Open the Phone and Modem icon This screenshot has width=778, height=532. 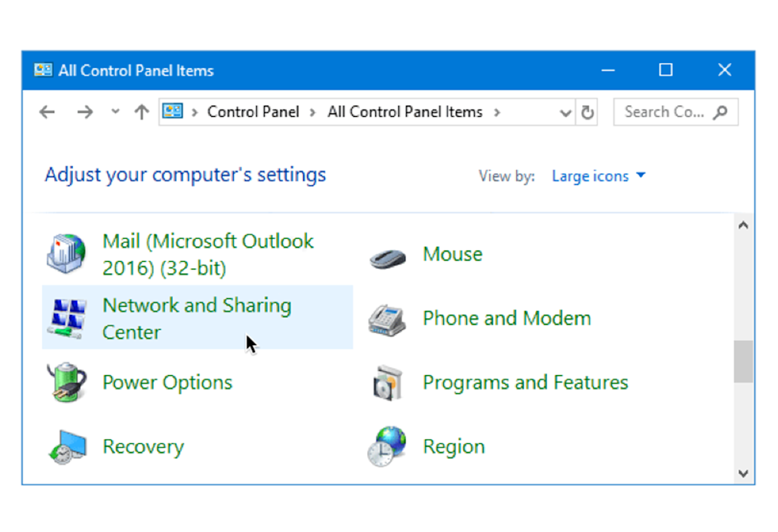pos(387,321)
